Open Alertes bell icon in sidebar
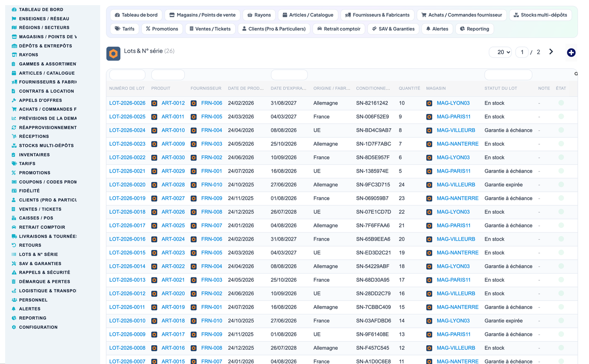 pyautogui.click(x=14, y=309)
